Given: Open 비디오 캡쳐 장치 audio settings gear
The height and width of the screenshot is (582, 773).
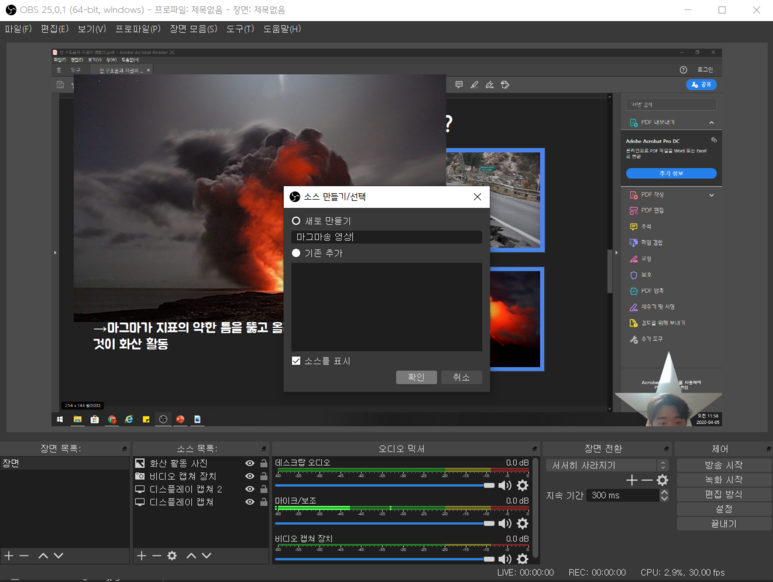Looking at the screenshot, I should [x=523, y=559].
